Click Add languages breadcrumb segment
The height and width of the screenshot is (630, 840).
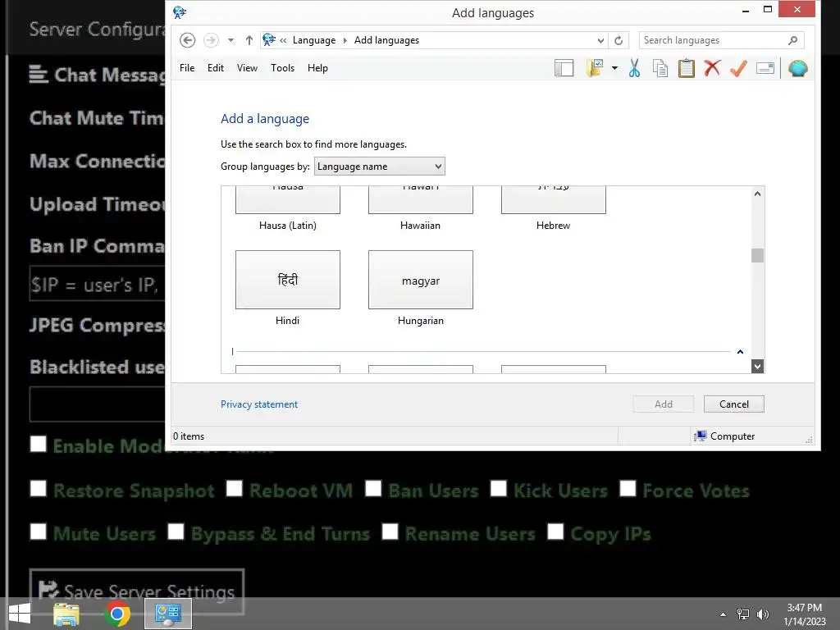click(x=386, y=40)
